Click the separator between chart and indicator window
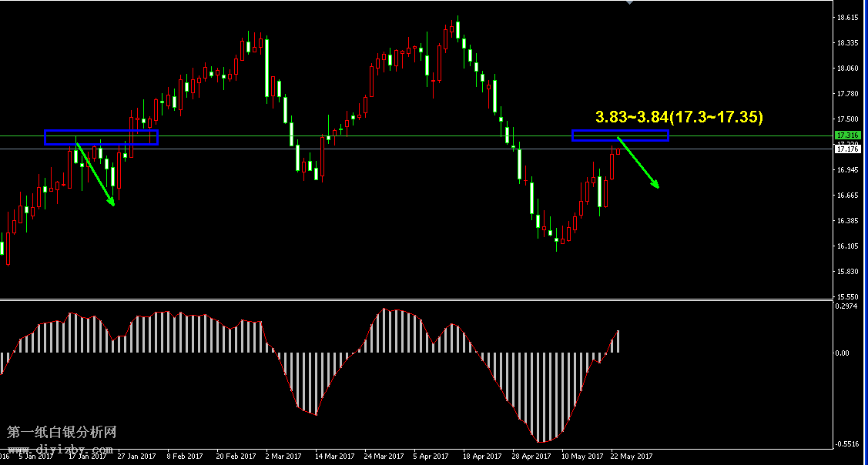 click(x=416, y=299)
